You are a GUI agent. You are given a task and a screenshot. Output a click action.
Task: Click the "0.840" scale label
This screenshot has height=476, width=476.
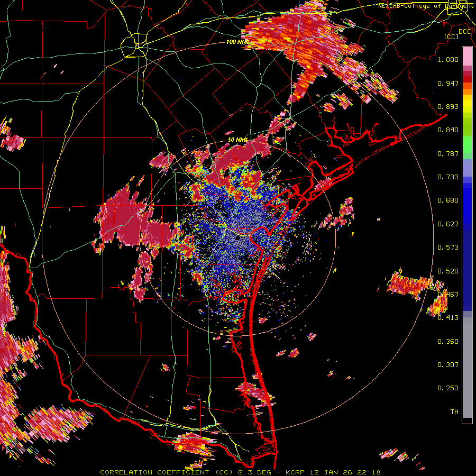click(448, 130)
